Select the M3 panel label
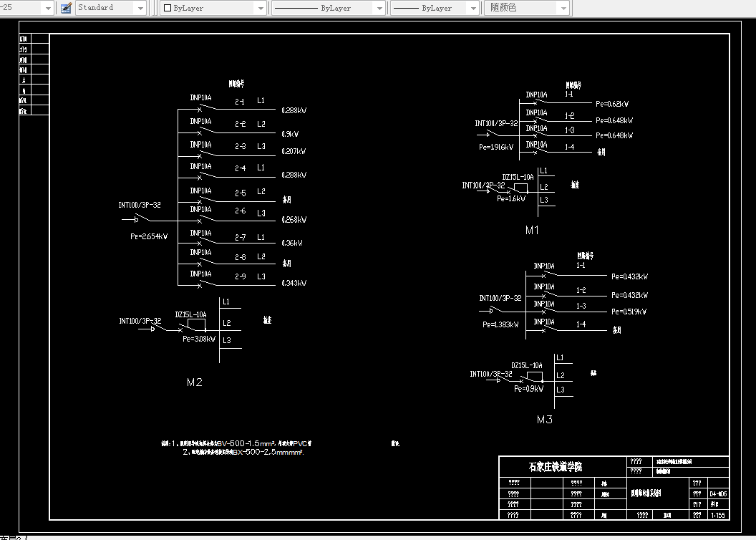The width and height of the screenshot is (756, 540). click(545, 420)
